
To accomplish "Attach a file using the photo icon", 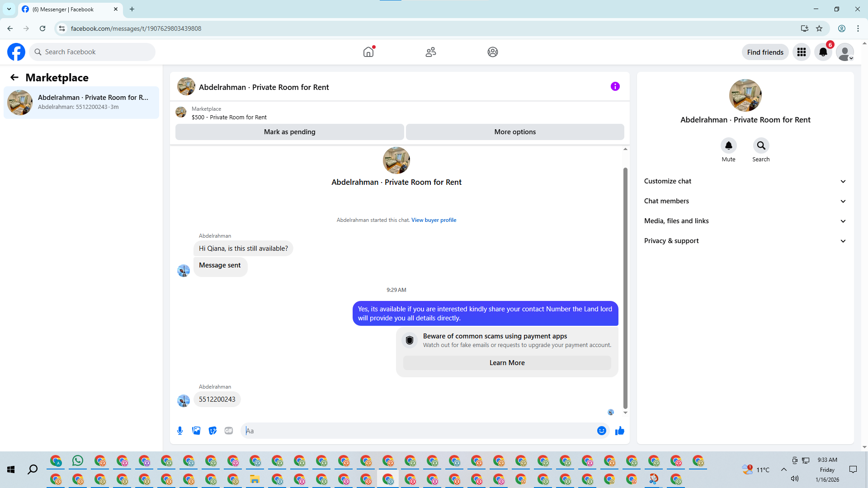I will [196, 431].
